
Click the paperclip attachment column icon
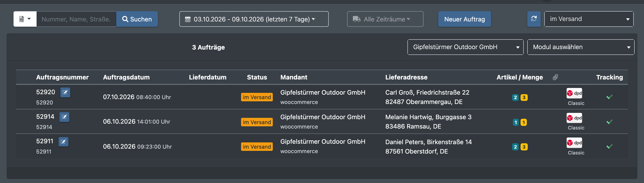click(x=555, y=77)
